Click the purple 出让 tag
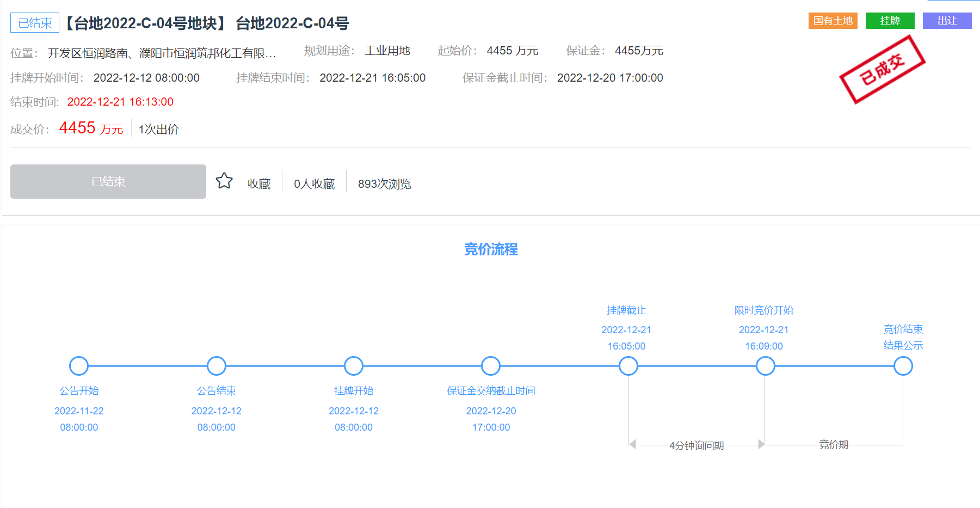This screenshot has height=508, width=980. point(947,21)
